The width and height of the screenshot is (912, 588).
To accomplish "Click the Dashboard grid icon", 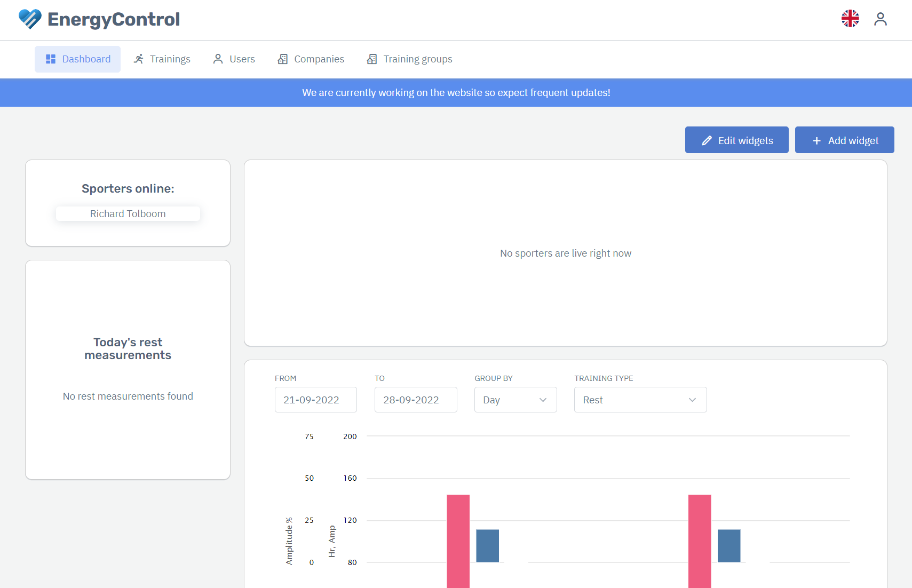I will coord(51,59).
